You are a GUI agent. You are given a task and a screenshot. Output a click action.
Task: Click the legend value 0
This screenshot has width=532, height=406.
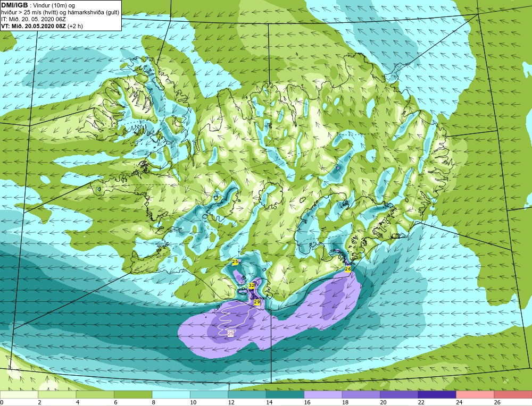[x=2, y=402]
